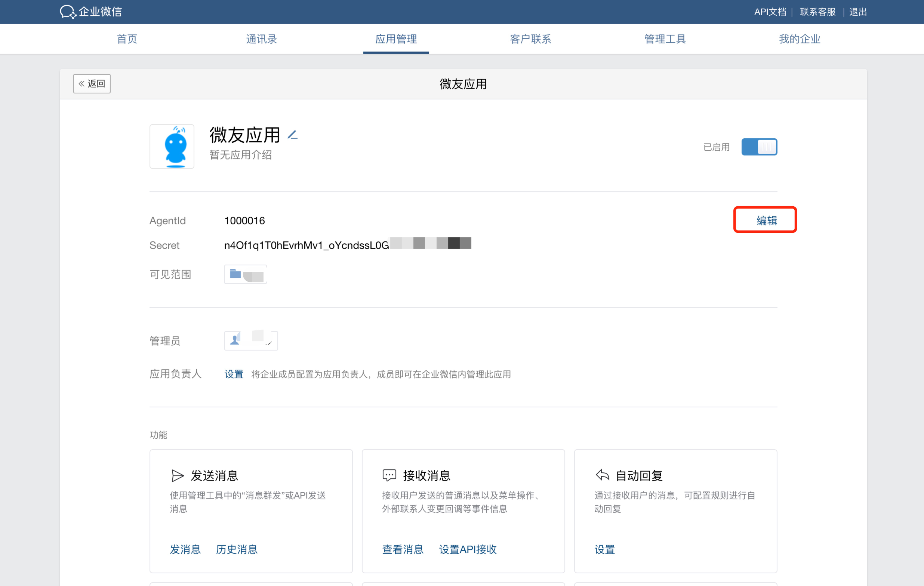
Task: Click the 暂无应用介绍 description text
Action: pos(241,155)
